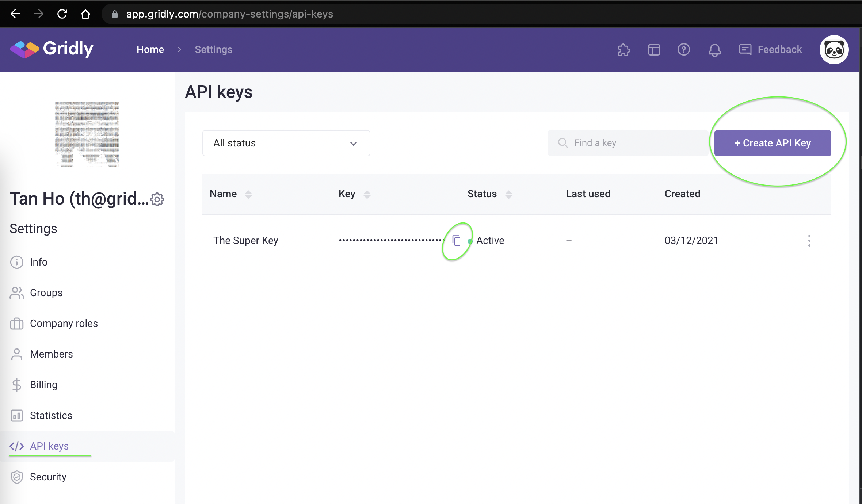Go to Billing in sidebar
This screenshot has width=862, height=504.
(x=43, y=385)
